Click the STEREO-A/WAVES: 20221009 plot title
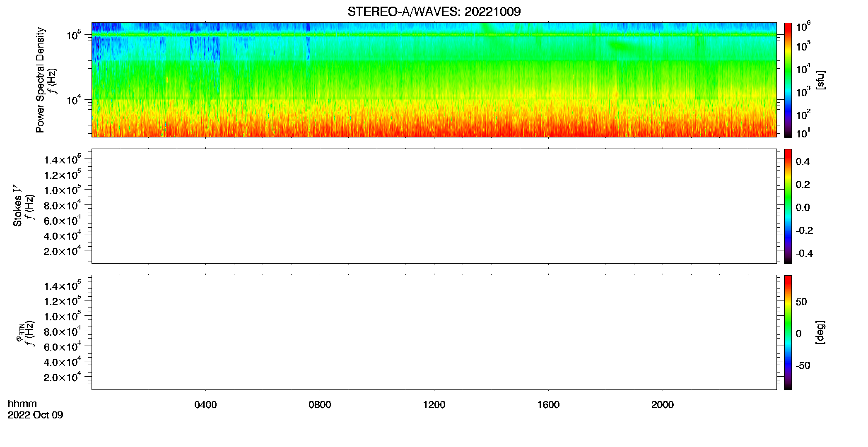 434,12
